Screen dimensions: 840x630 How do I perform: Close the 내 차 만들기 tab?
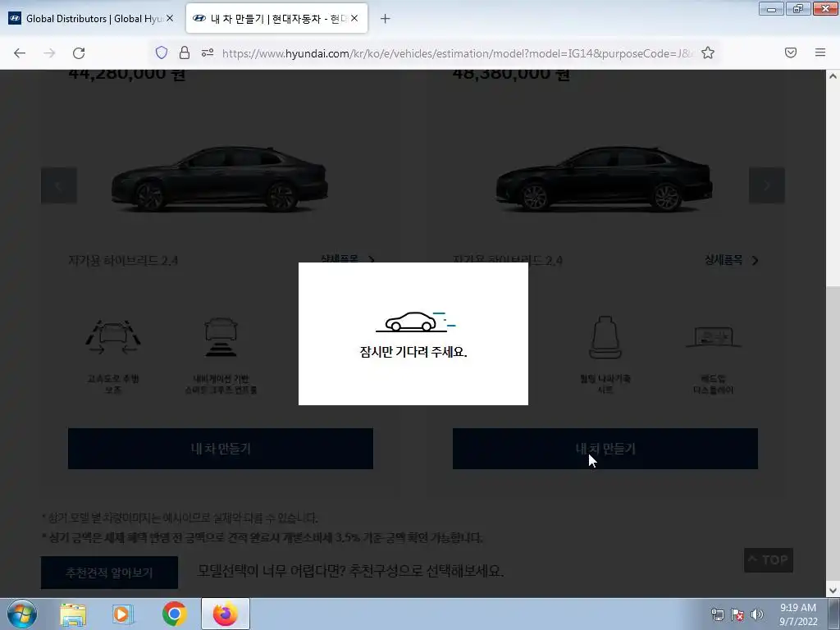click(354, 18)
